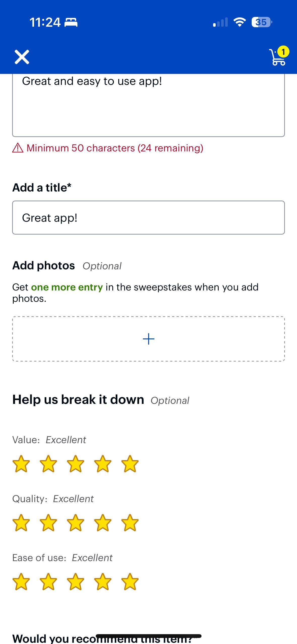Set Ease of use to five stars
The height and width of the screenshot is (644, 297).
[x=130, y=582]
